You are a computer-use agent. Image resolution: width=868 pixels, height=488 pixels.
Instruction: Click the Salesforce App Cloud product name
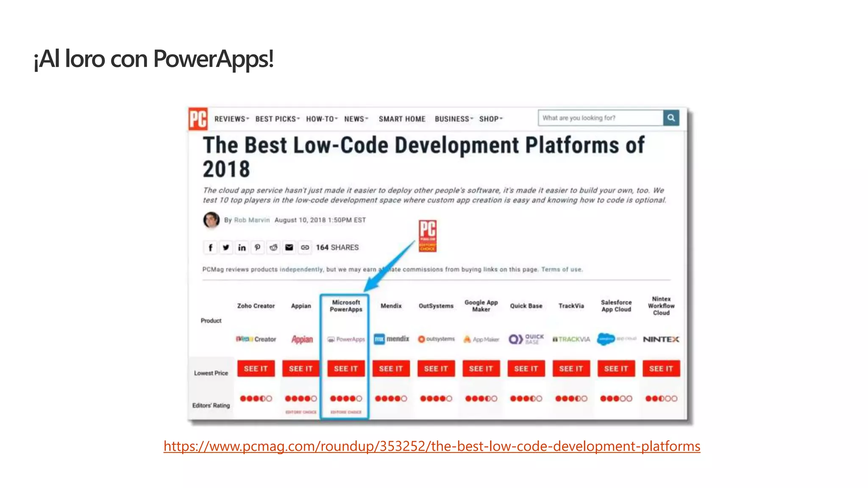(x=616, y=306)
